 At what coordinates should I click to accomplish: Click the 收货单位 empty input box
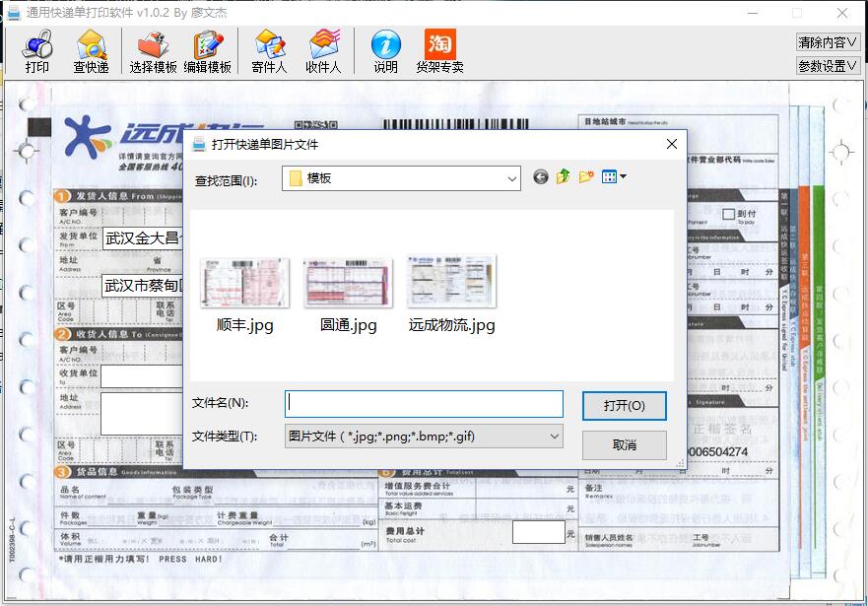(x=142, y=376)
